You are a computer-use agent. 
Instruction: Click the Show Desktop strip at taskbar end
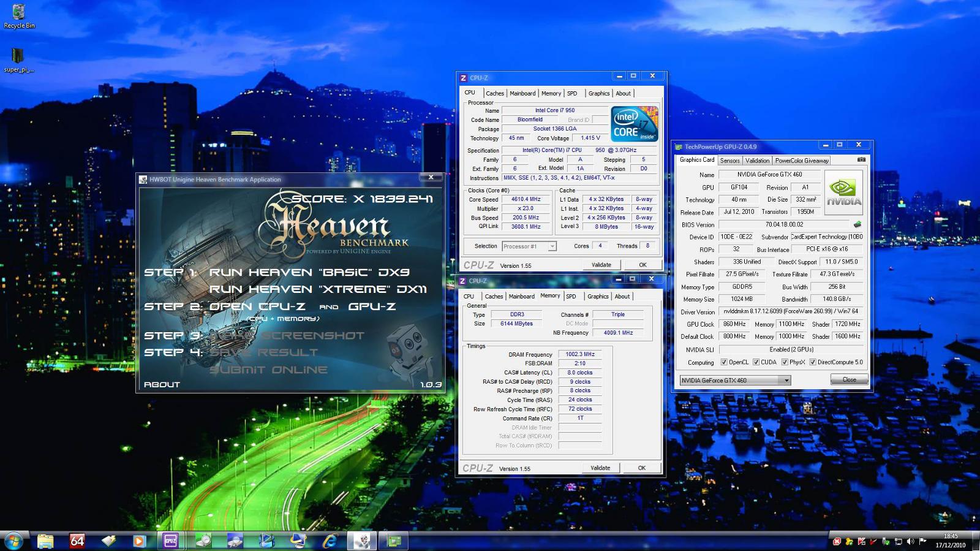click(x=976, y=541)
